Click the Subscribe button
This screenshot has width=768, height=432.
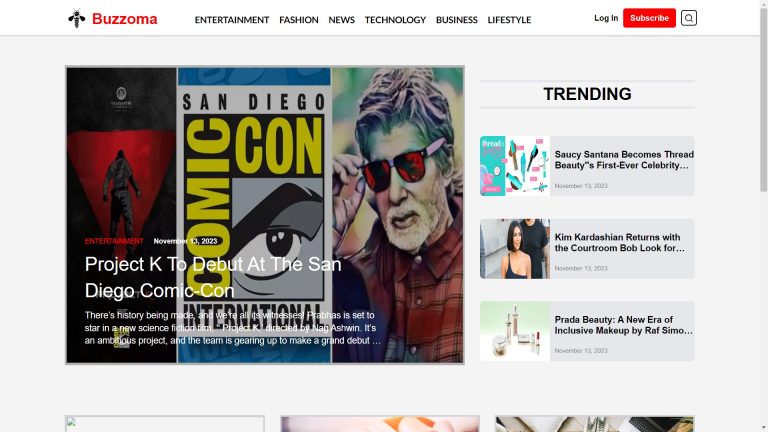[649, 18]
